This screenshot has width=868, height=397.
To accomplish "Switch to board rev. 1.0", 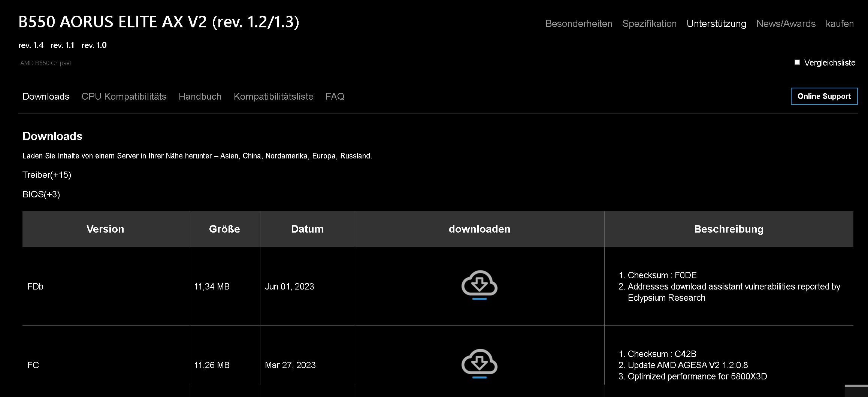I will [94, 45].
